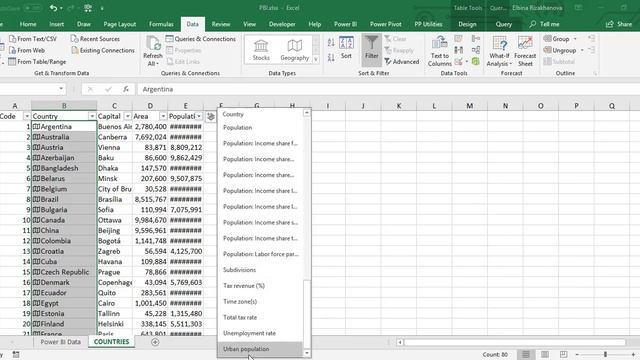This screenshot has height=360, width=640.
Task: Click the add new sheet plus button
Action: click(x=155, y=342)
